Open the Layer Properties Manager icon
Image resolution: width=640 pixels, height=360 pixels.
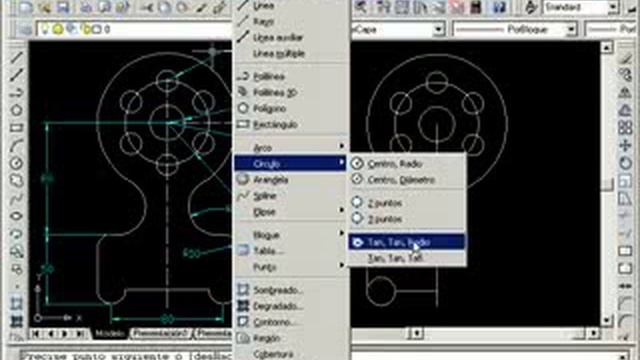25,29
